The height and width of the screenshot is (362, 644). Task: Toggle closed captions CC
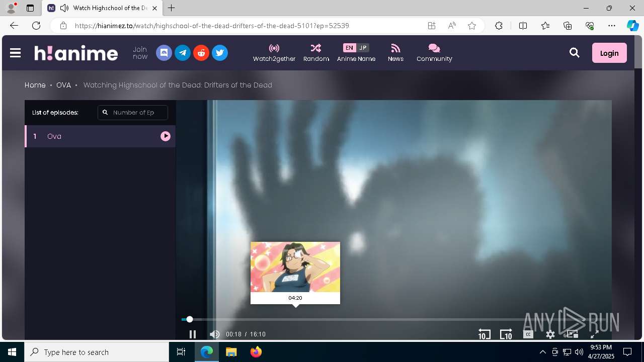[528, 334]
